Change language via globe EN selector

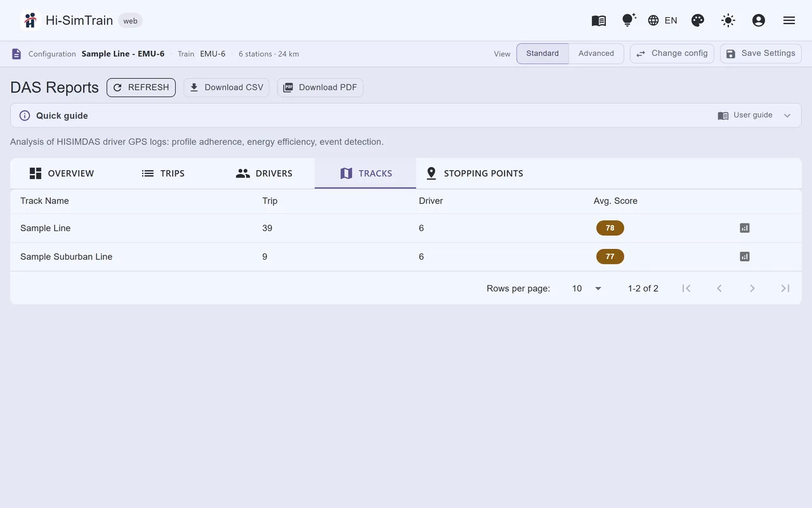click(x=662, y=20)
